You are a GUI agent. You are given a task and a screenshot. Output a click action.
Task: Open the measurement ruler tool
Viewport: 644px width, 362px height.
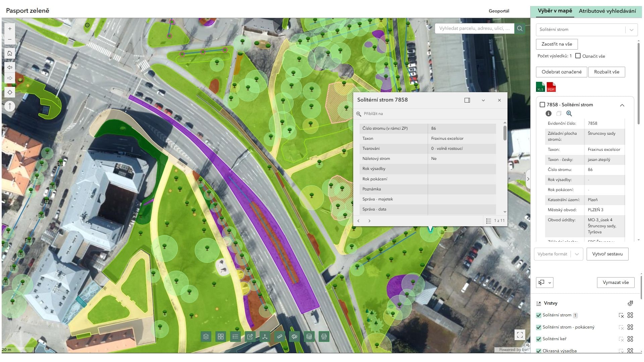pyautogui.click(x=279, y=337)
